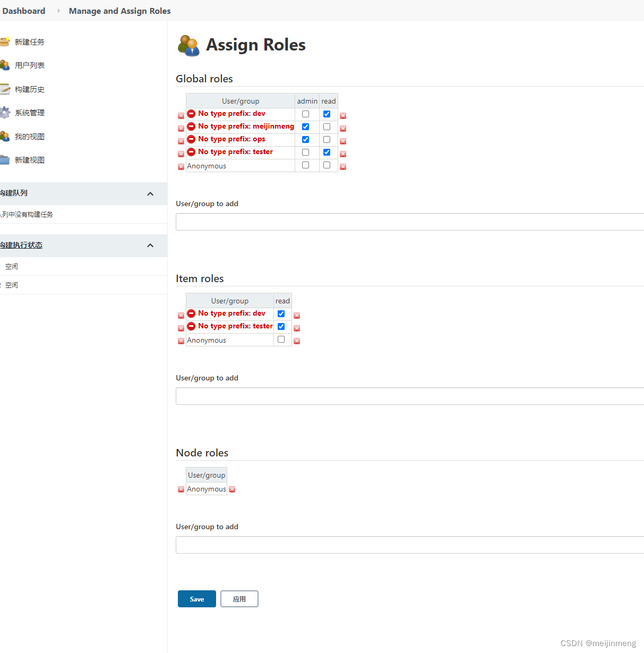Screen dimensions: 644x653
Task: Uncheck read for global dev user
Action: click(x=327, y=114)
